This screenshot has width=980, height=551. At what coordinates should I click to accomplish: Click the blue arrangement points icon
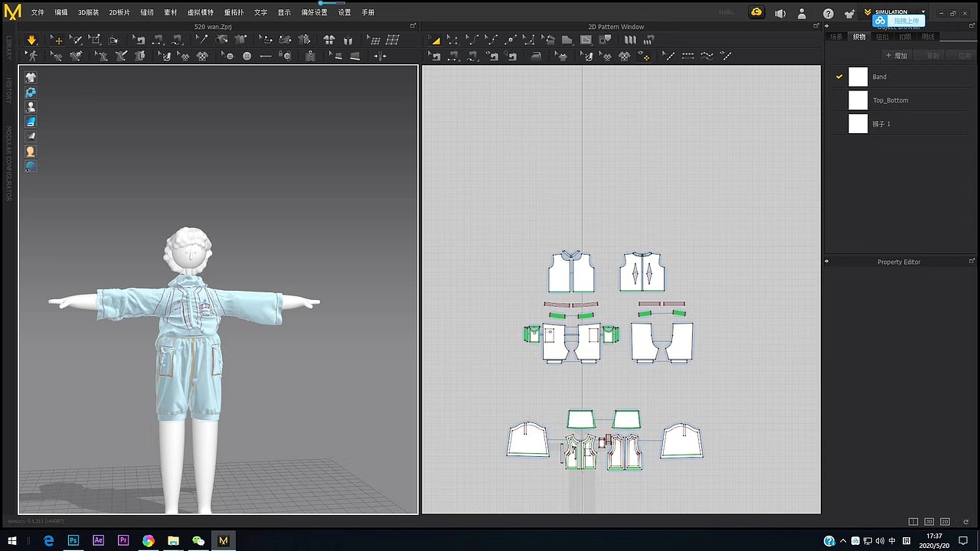pyautogui.click(x=31, y=92)
